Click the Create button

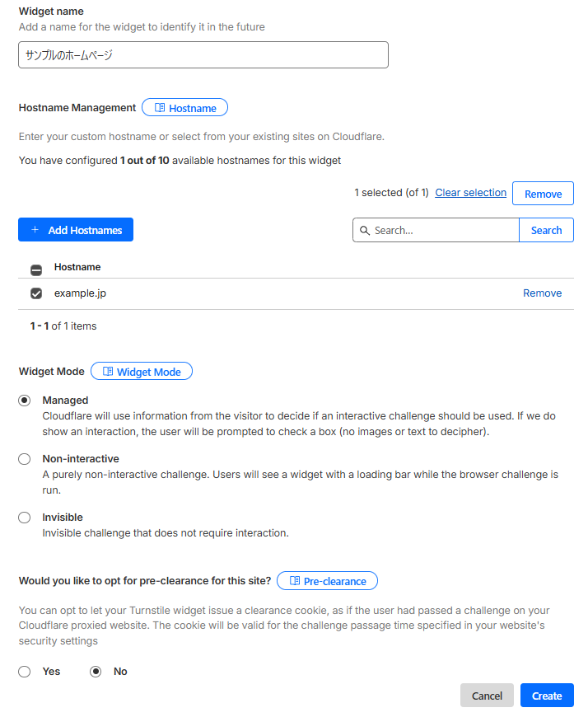(547, 696)
